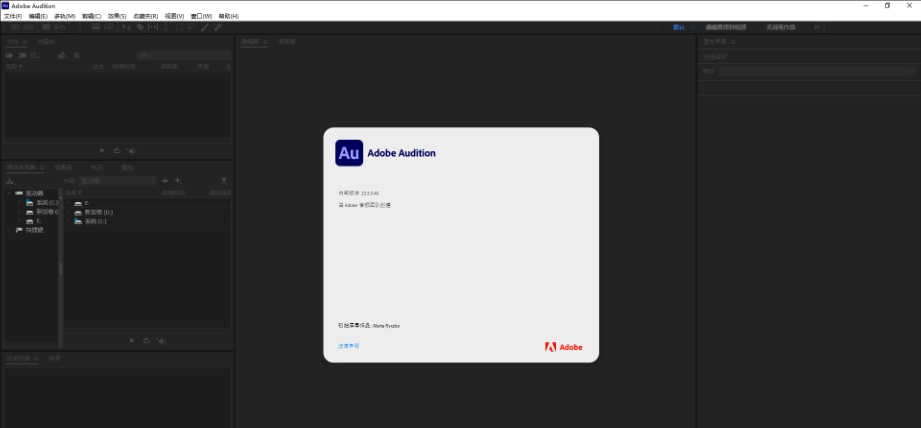Click the Files panel search field
Image resolution: width=921 pixels, height=428 pixels.
(x=184, y=55)
